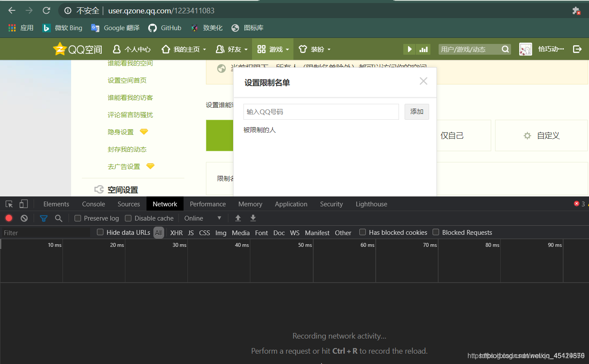Open the 去广告设置 link
Viewport: 589px width, 364px height.
pyautogui.click(x=124, y=167)
